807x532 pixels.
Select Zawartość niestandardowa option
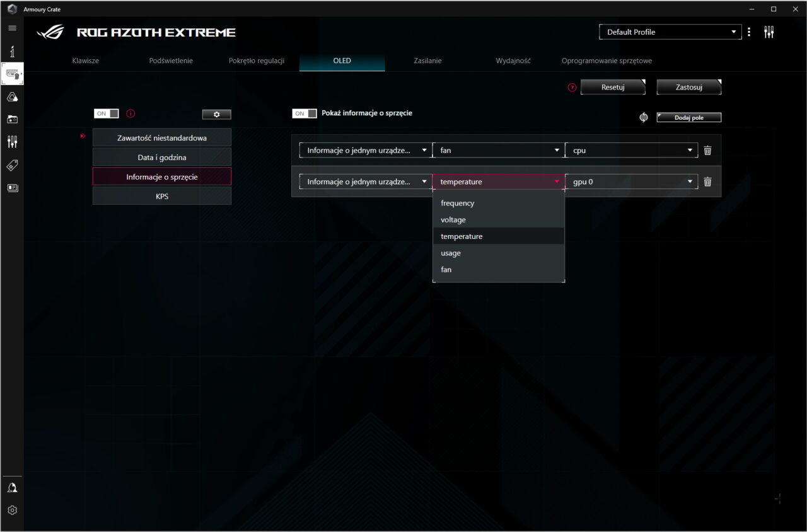pyautogui.click(x=162, y=137)
